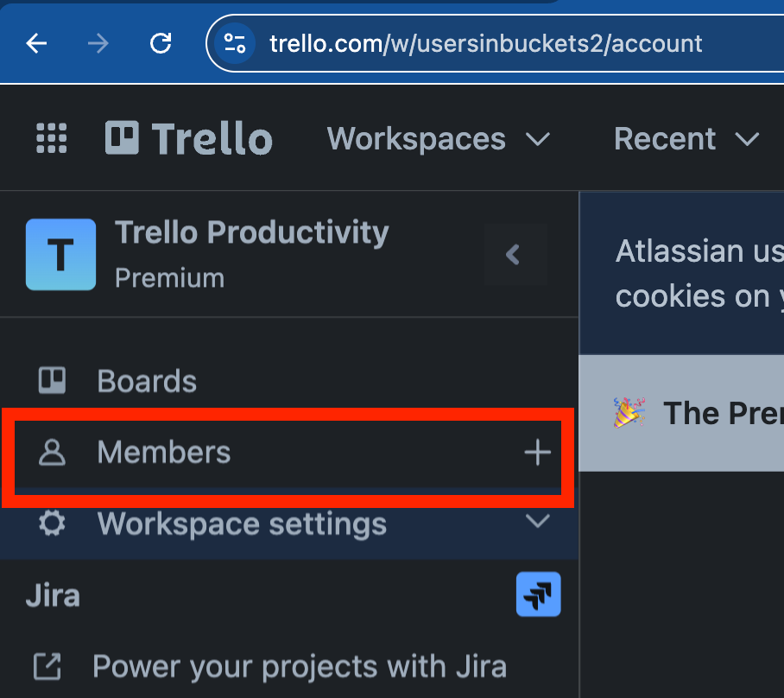The height and width of the screenshot is (698, 784).
Task: Click the Jira logo icon
Action: [539, 594]
